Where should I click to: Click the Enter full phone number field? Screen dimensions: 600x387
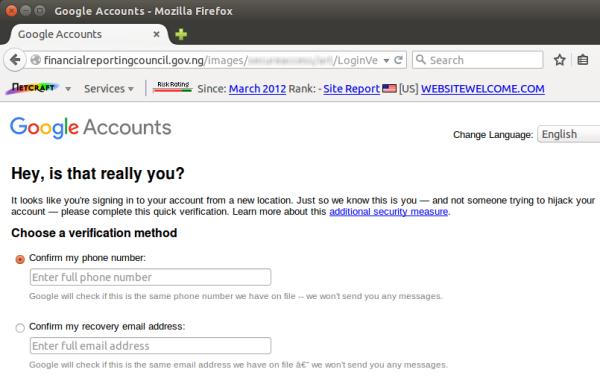click(150, 277)
